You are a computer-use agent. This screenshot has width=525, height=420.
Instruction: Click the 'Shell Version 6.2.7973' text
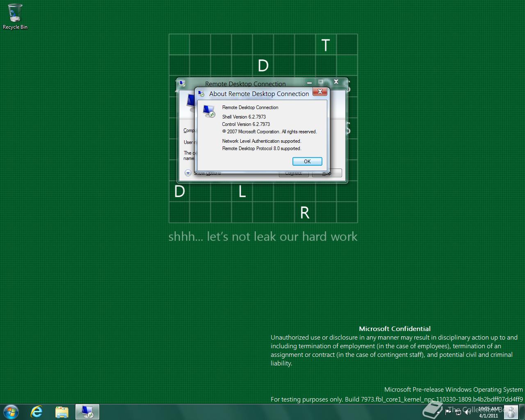tap(244, 117)
